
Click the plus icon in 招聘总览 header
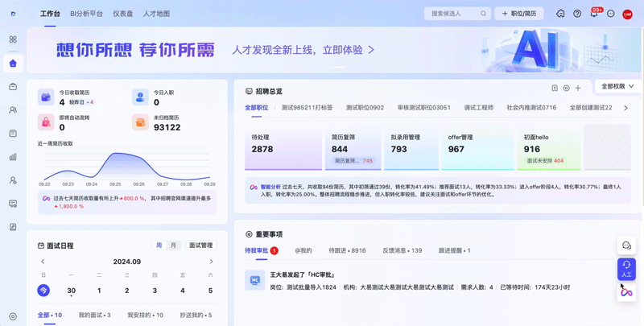(578, 88)
